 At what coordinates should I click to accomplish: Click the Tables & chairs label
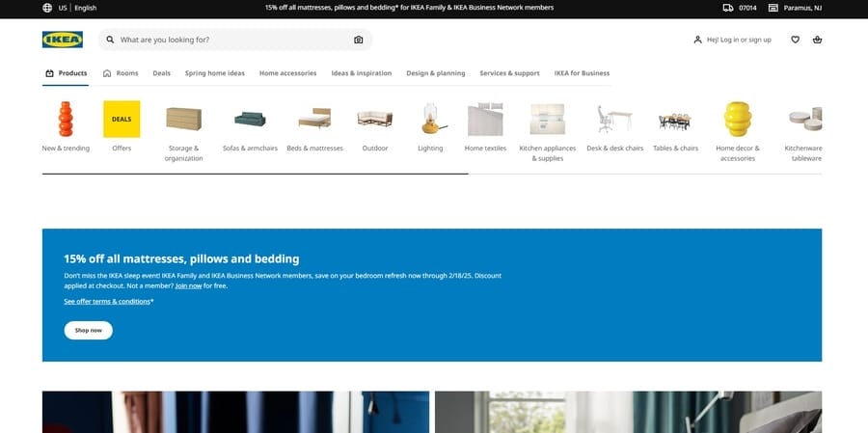[675, 149]
